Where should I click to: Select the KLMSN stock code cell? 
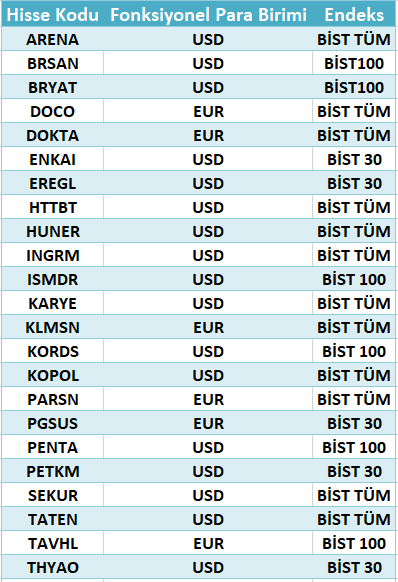tap(53, 327)
